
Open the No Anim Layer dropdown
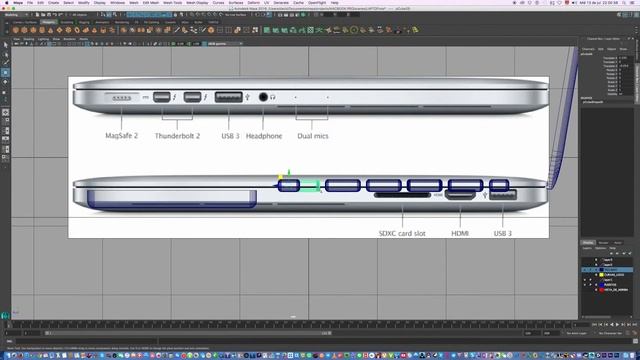coord(577,333)
